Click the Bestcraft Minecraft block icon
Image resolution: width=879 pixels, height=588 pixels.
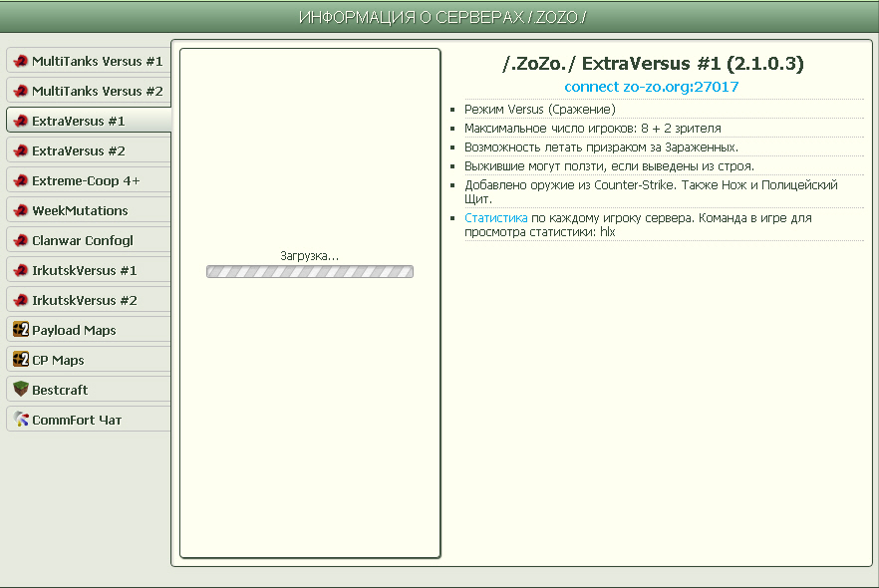click(x=20, y=390)
